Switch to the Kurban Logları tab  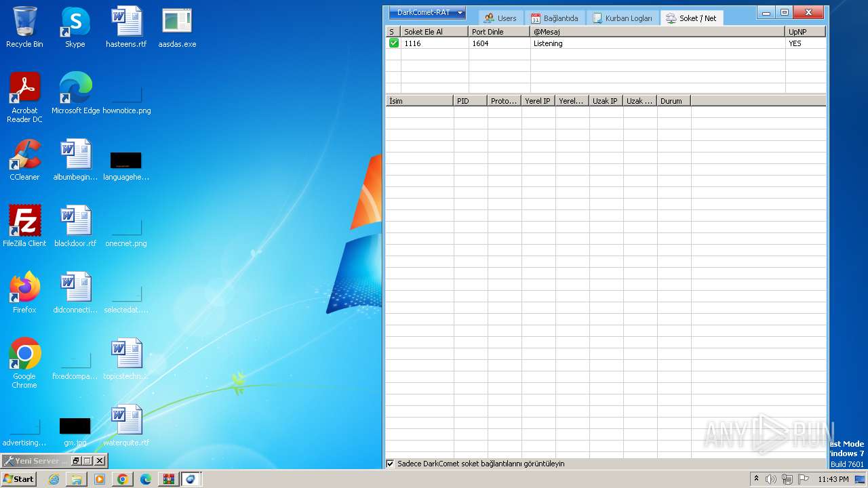point(623,18)
